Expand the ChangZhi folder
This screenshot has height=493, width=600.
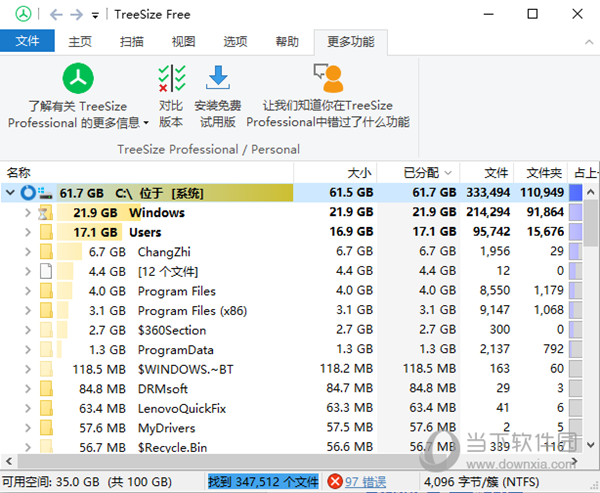[x=28, y=251]
